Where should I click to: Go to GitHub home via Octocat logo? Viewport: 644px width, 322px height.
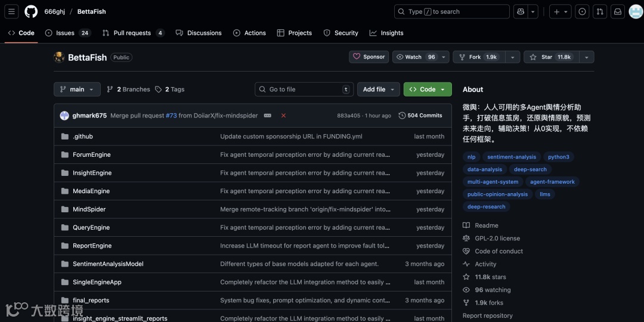tap(31, 11)
